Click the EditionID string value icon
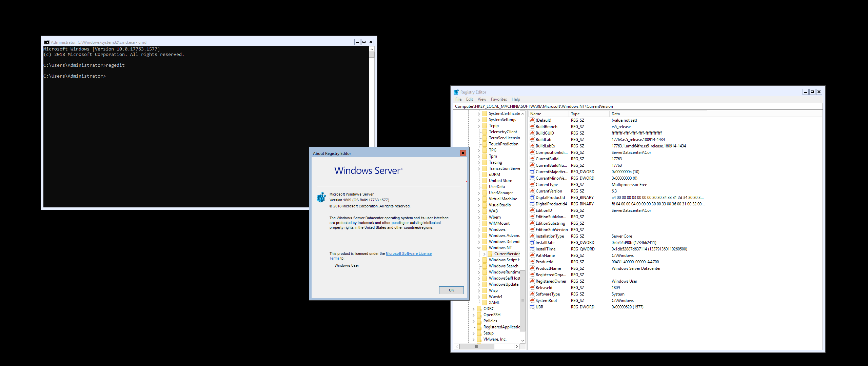This screenshot has height=366, width=868. point(532,210)
